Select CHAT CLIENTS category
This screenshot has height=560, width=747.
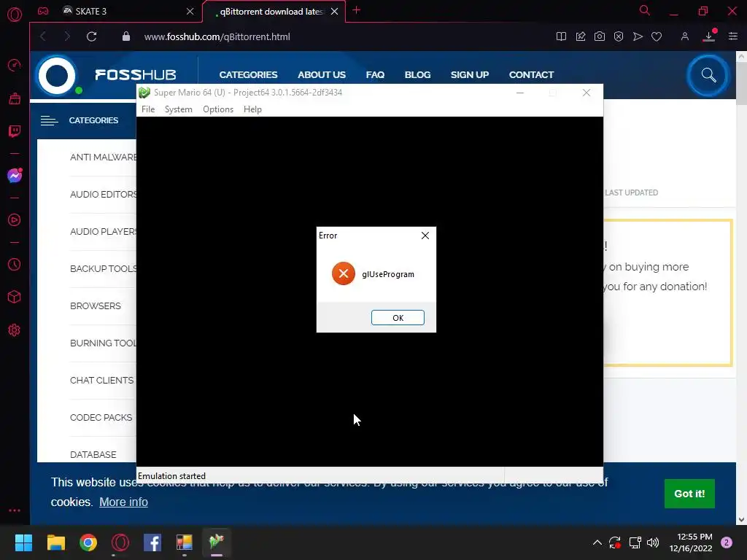(x=101, y=380)
